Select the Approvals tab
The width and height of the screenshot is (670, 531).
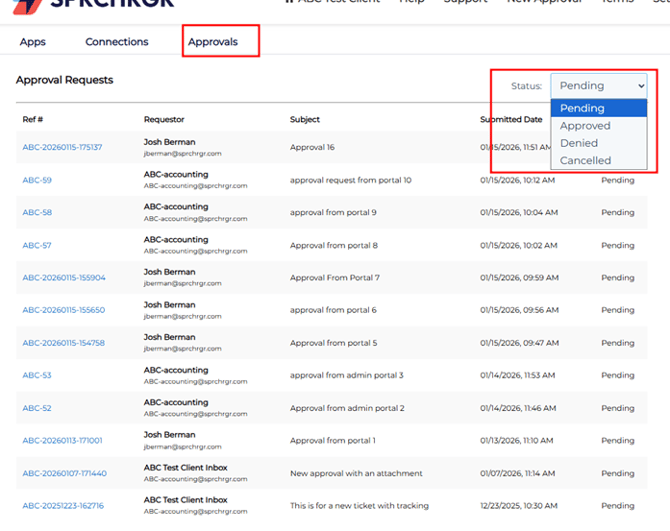(x=213, y=42)
